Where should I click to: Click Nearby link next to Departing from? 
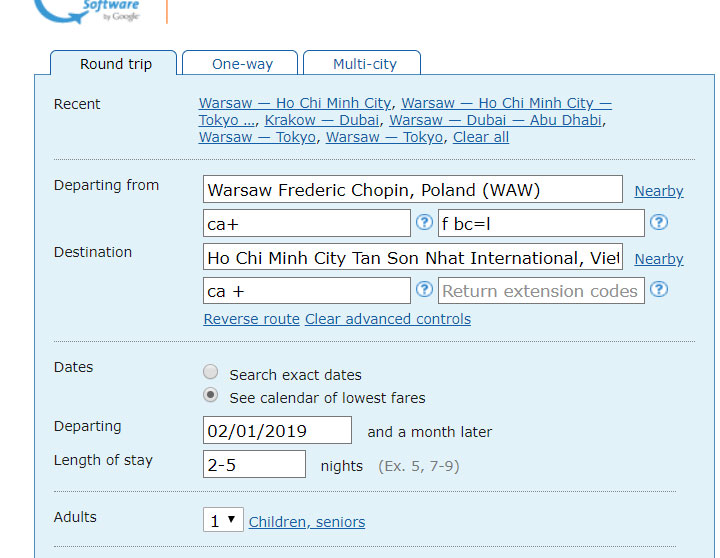[659, 191]
